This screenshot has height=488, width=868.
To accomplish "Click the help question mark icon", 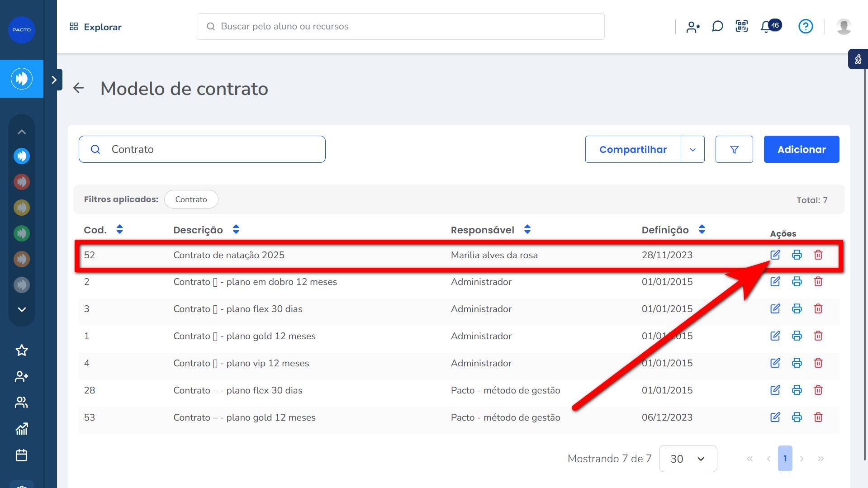I will coord(805,26).
